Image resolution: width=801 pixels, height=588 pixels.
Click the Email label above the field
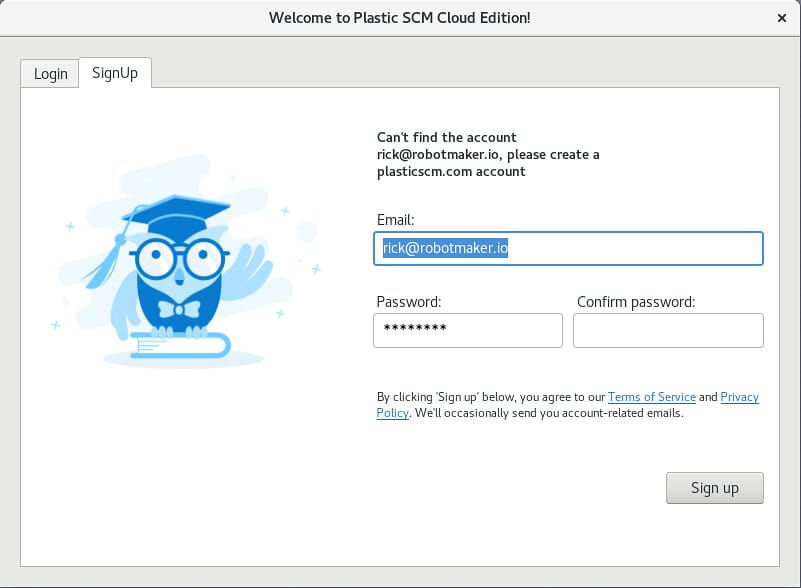pyautogui.click(x=392, y=219)
